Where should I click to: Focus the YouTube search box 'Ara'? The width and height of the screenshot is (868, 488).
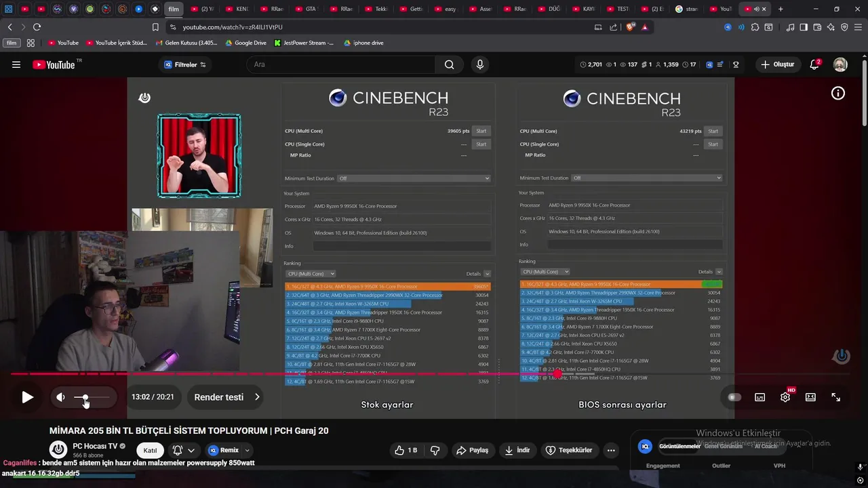point(341,64)
